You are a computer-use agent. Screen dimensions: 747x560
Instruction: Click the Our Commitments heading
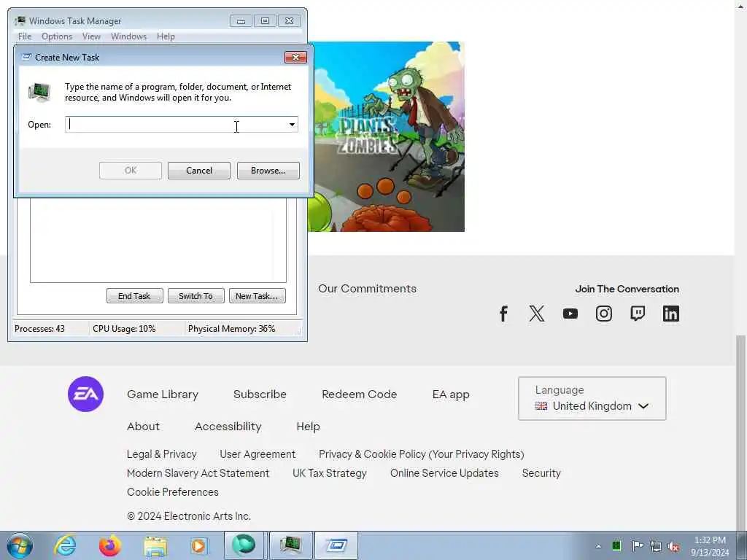(368, 289)
